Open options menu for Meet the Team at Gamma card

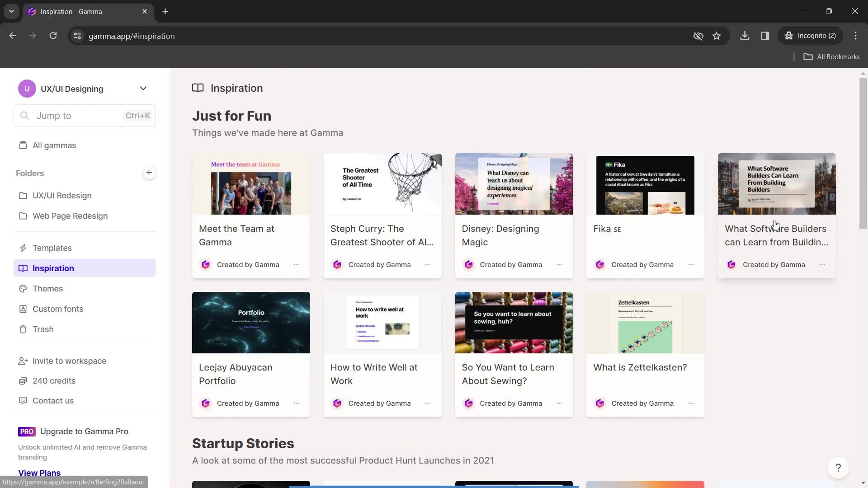[296, 265]
